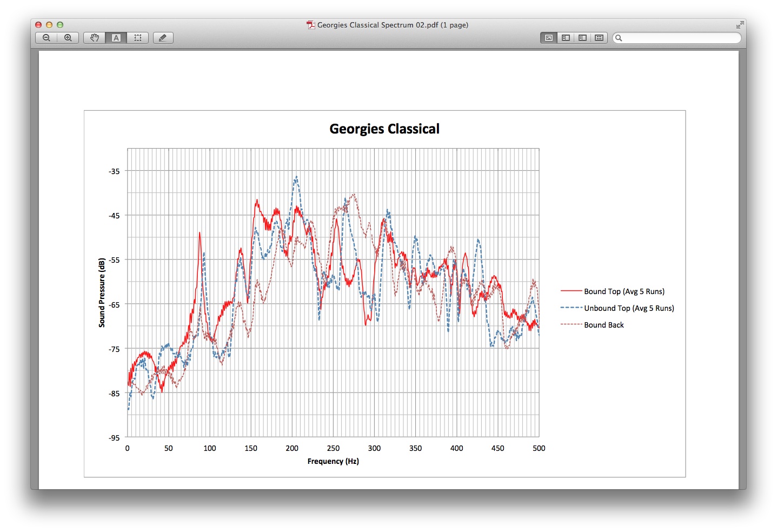Click the Frequency (Hz) axis label
This screenshot has width=777, height=532.
click(x=333, y=461)
